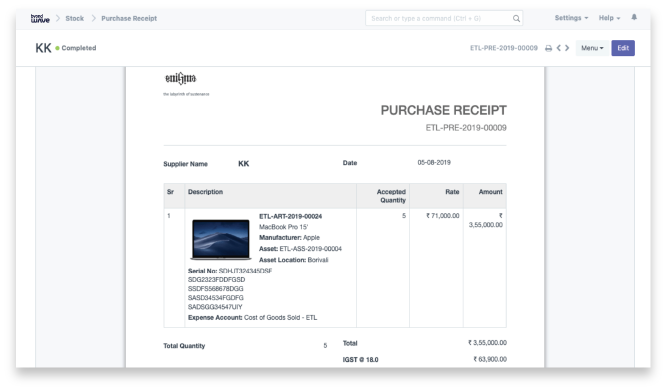Select item code ETL-ART-2019-00024
666x390 pixels.
(291, 216)
